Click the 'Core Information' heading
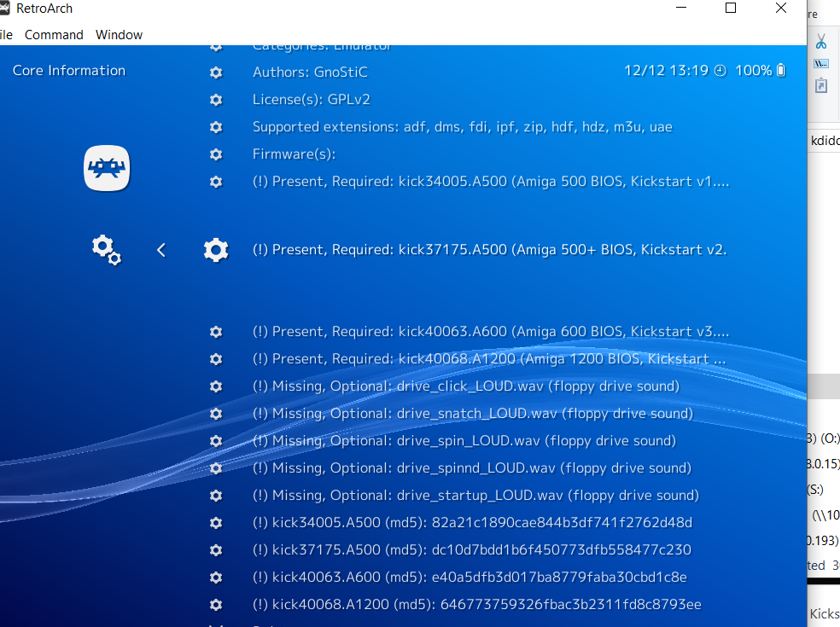 pos(69,71)
